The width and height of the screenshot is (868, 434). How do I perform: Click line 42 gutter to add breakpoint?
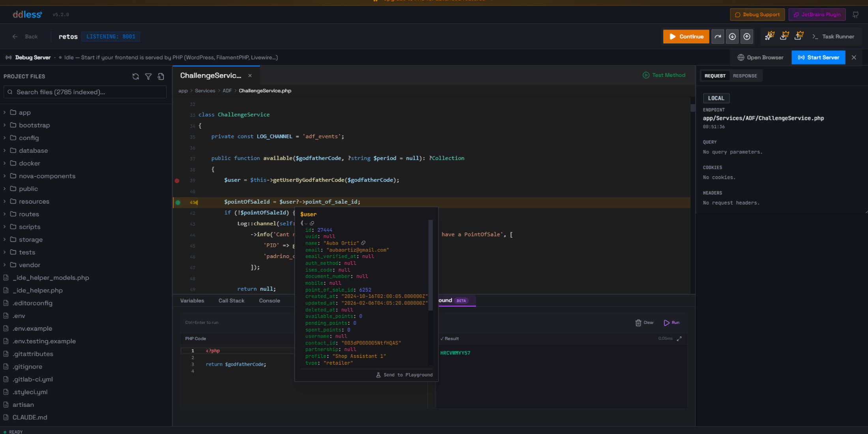(178, 213)
